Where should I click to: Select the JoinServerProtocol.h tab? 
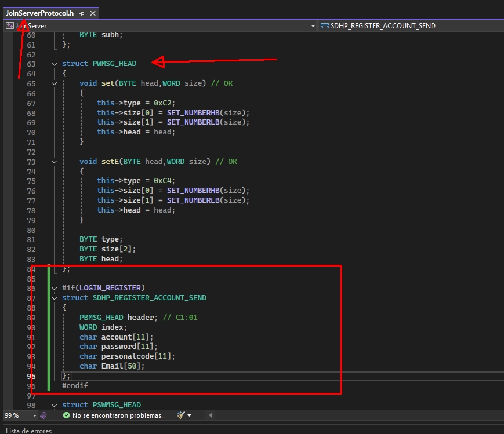click(39, 13)
